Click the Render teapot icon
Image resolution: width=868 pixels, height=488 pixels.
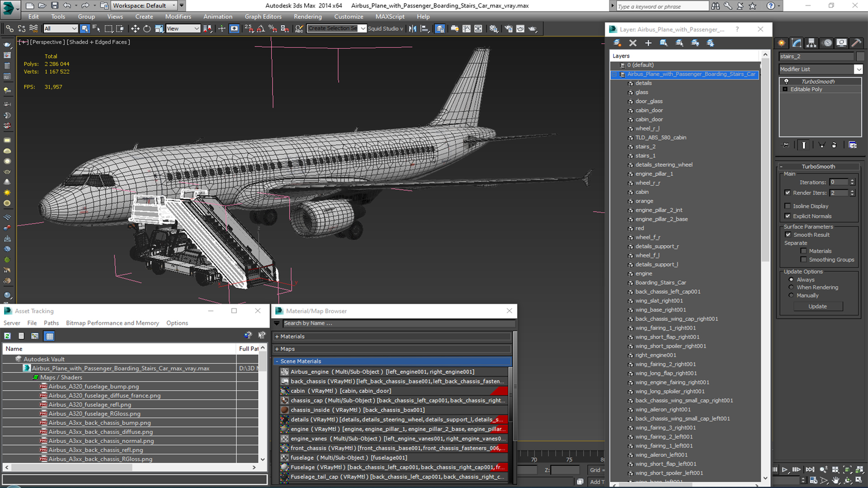(x=533, y=28)
